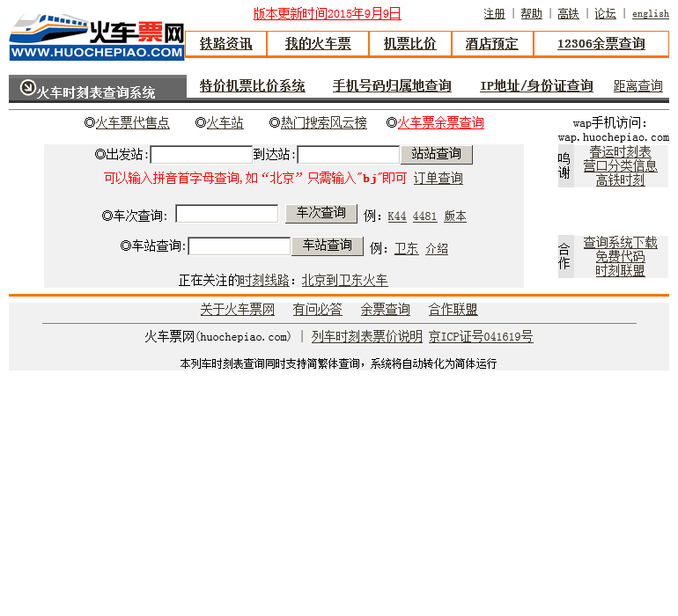
Task: Open the 时刻联盟 link
Action: pyautogui.click(x=620, y=270)
